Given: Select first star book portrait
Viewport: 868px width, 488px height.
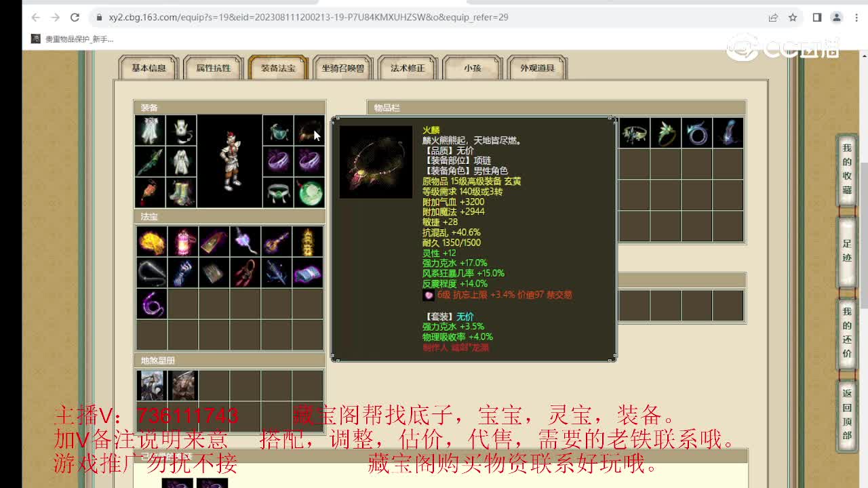Looking at the screenshot, I should coord(151,385).
